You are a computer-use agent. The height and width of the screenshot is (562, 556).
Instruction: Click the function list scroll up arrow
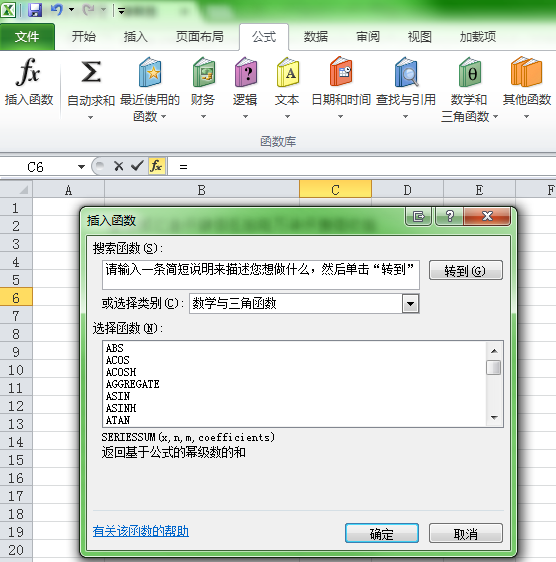click(494, 351)
